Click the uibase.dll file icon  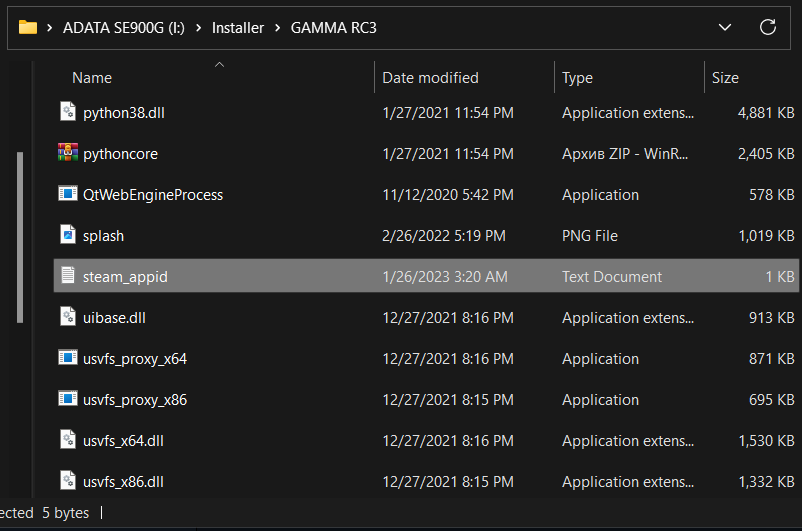(x=67, y=318)
